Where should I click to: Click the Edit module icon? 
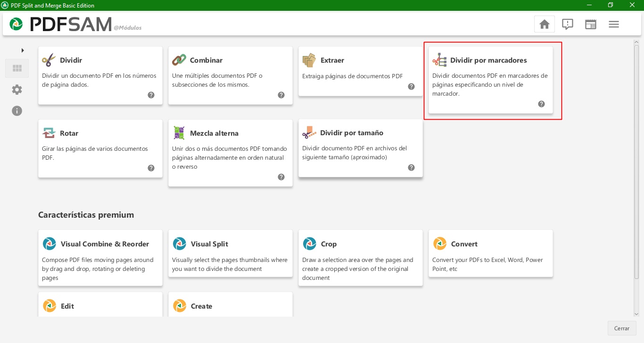click(x=49, y=306)
